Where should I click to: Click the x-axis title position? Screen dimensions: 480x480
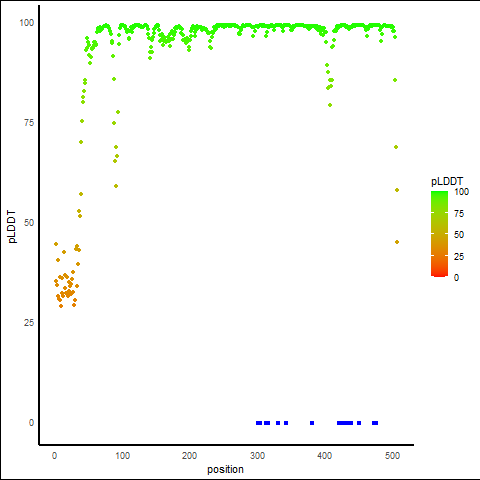225,469
